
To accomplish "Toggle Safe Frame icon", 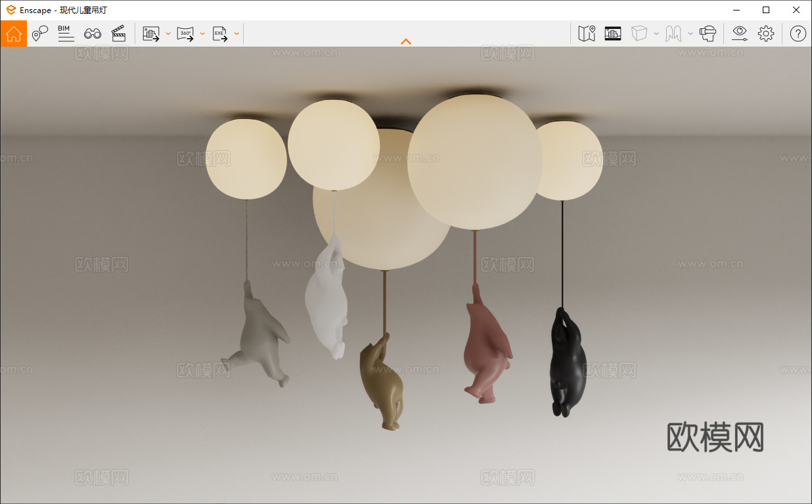I will point(613,34).
